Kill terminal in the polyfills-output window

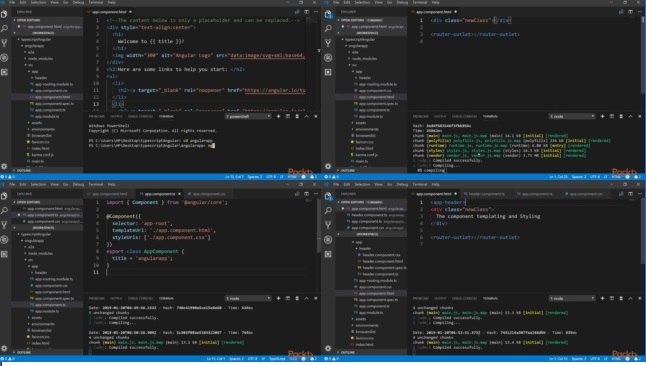coord(621,117)
